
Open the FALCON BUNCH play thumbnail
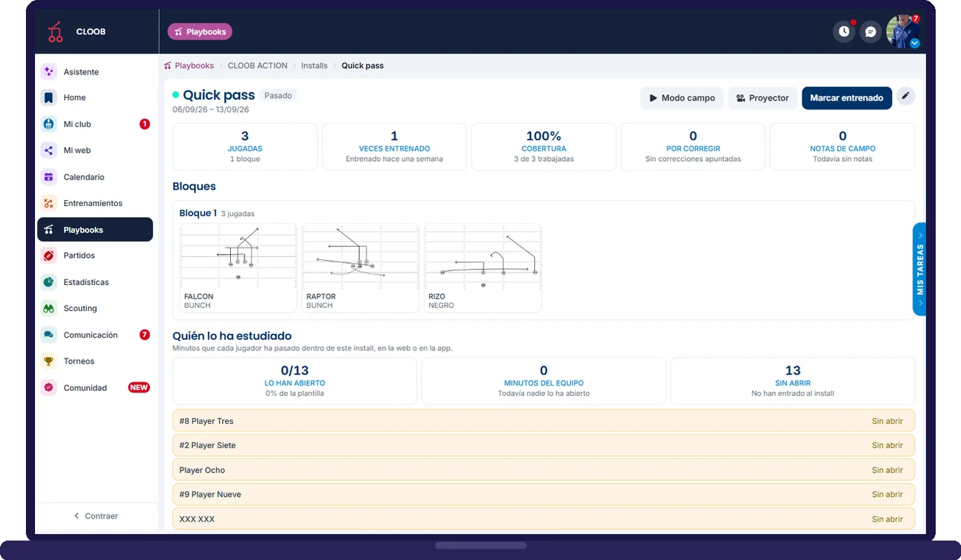(238, 268)
